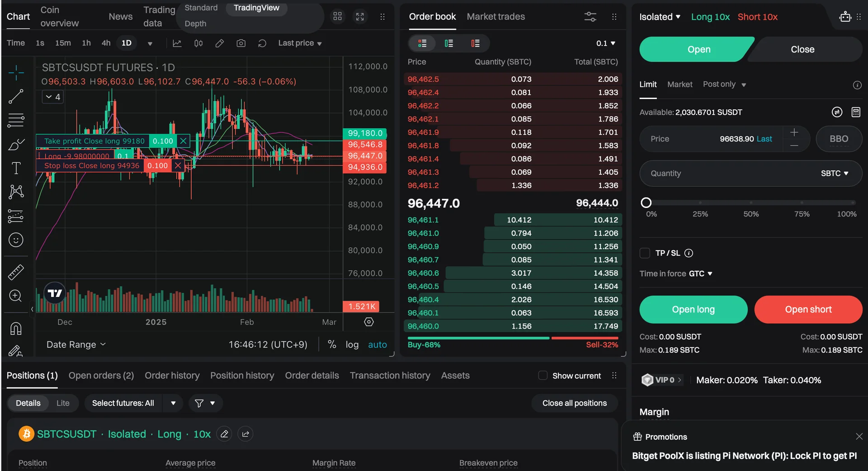This screenshot has width=868, height=471.
Task: Click Close all positions button
Action: tap(574, 403)
